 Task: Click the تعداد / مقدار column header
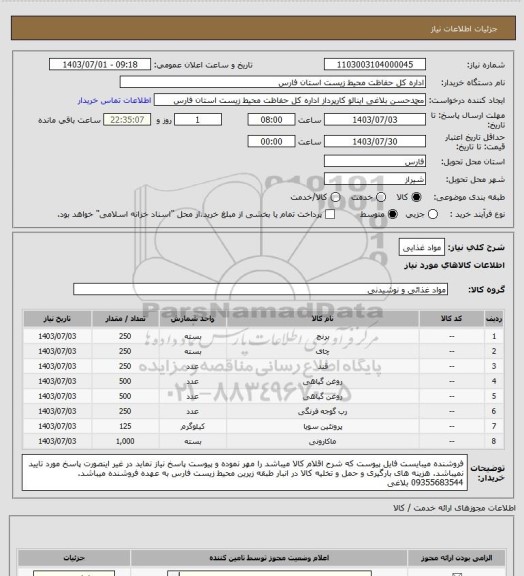(125, 319)
